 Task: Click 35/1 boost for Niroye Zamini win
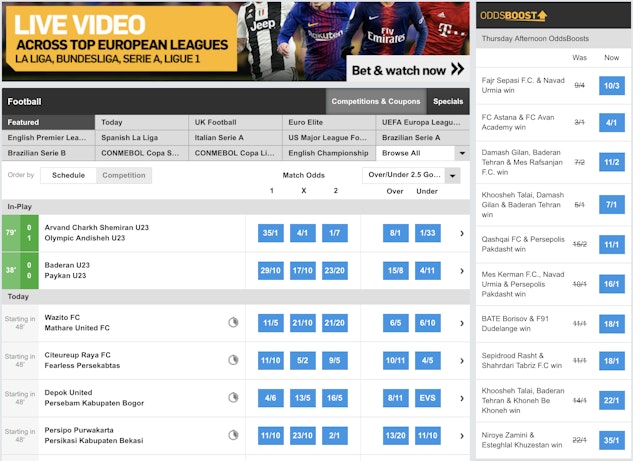pos(611,442)
